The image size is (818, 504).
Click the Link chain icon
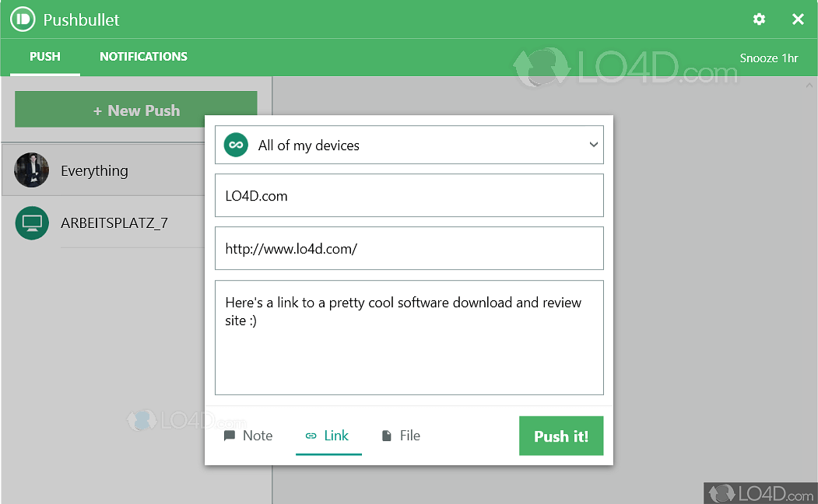(311, 436)
